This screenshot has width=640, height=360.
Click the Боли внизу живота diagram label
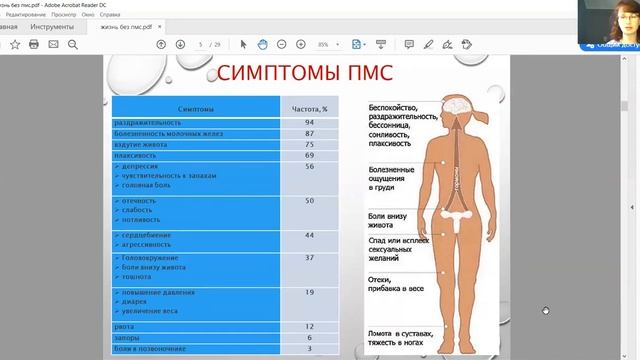tap(387, 220)
